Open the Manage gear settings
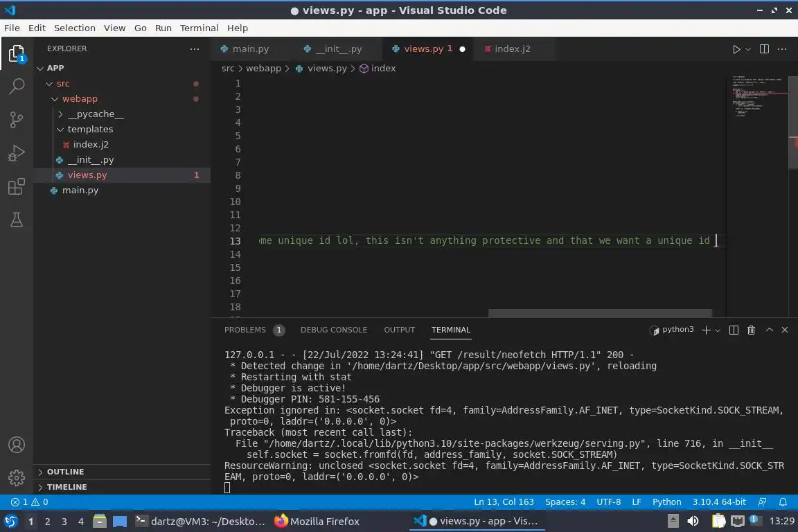The width and height of the screenshot is (798, 532). coord(17,477)
